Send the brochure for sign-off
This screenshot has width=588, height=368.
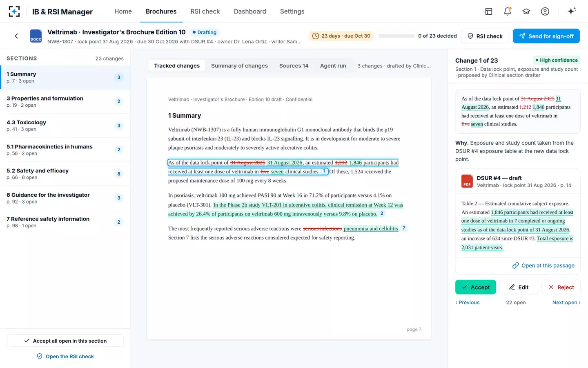[x=546, y=36]
